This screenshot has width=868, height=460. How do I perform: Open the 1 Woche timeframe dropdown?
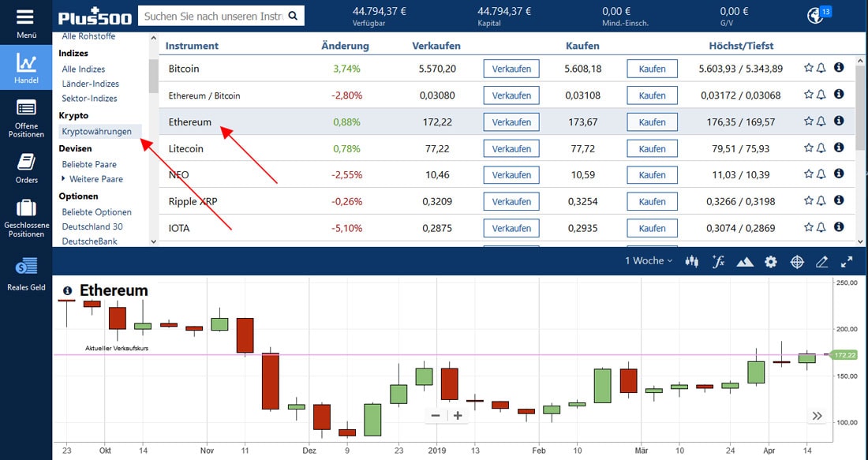point(647,260)
